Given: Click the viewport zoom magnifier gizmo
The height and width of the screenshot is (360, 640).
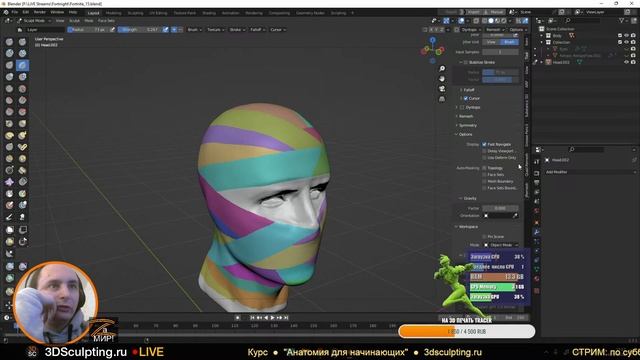Looking at the screenshot, I should [442, 69].
